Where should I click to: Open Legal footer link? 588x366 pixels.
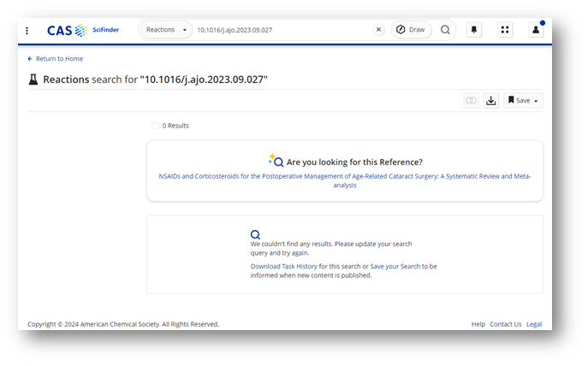pos(534,324)
